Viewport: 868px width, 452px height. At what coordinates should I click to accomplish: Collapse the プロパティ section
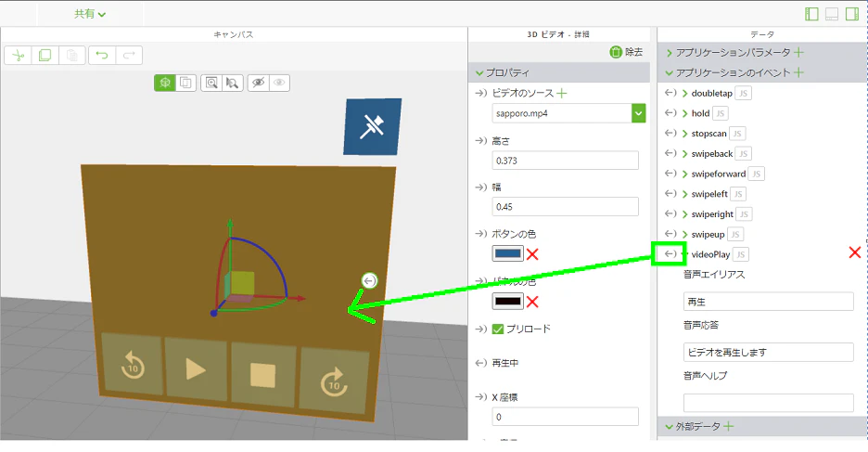480,72
